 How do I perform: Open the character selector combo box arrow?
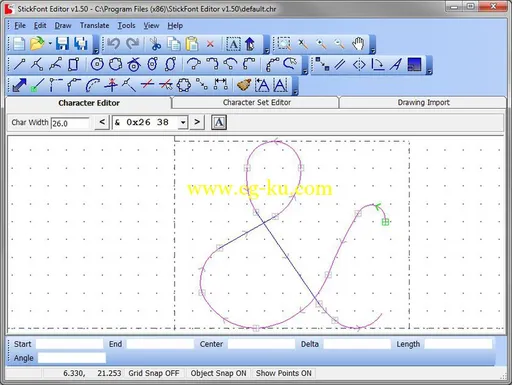point(183,123)
